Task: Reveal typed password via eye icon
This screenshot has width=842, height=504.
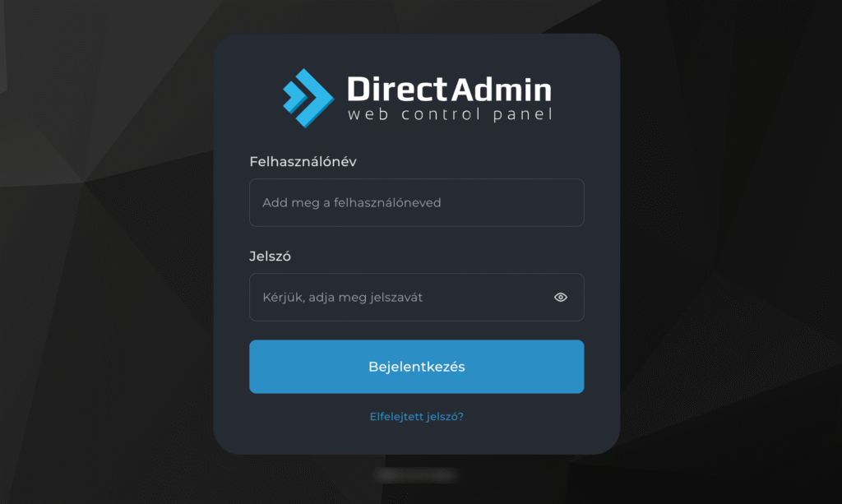Action: [x=561, y=298]
